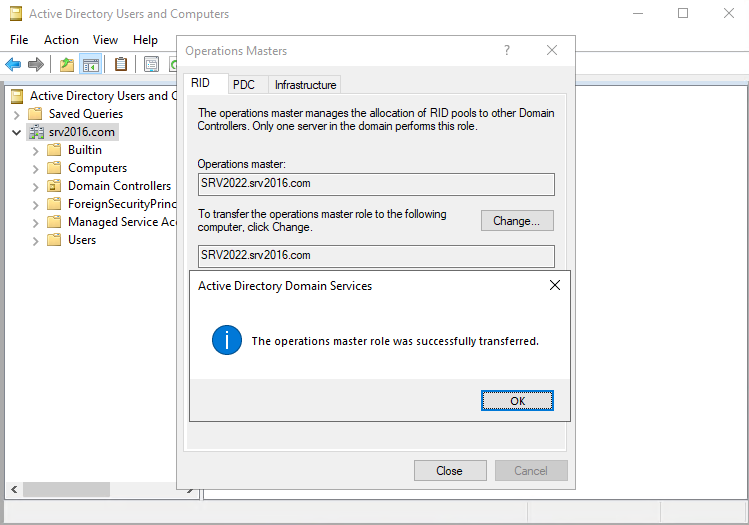749x525 pixels.
Task: Click the tree pane horizontal scrollbar thumb
Action: pyautogui.click(x=66, y=489)
